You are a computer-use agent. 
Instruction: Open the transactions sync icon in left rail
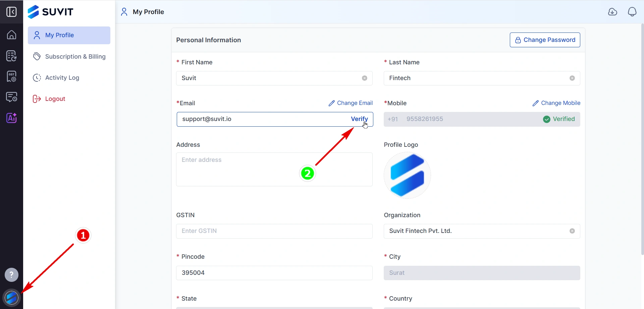(x=11, y=56)
